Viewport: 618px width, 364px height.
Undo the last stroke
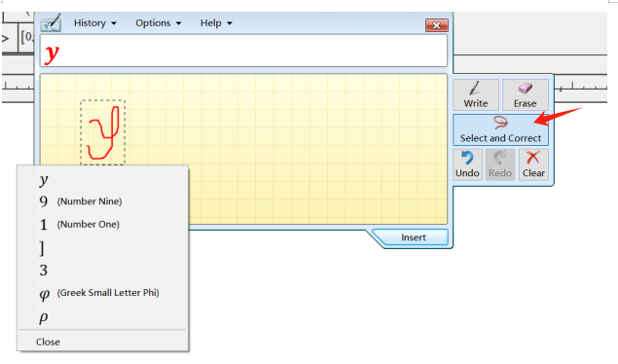pos(467,164)
